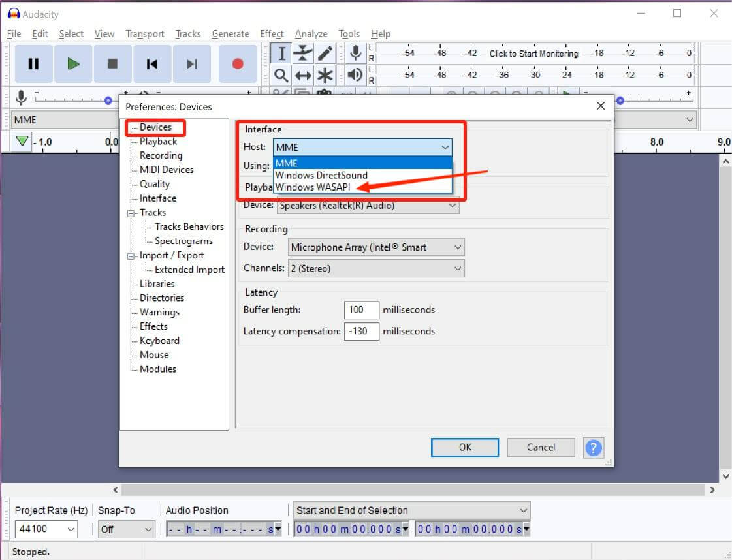Open the File menu
This screenshot has width=732, height=560.
coord(14,33)
